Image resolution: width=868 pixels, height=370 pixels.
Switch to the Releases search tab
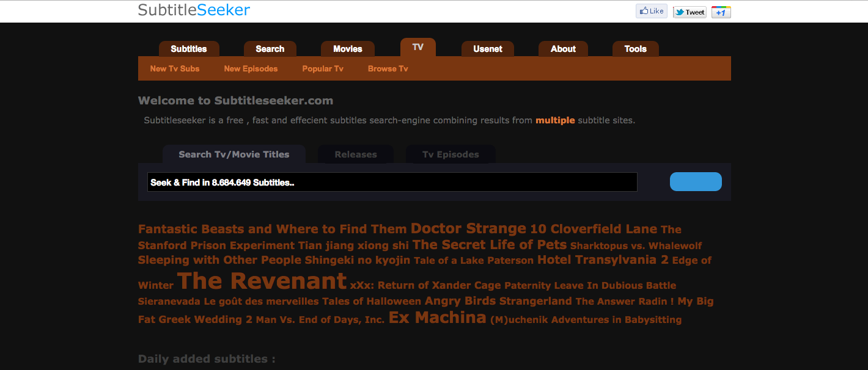pyautogui.click(x=356, y=154)
